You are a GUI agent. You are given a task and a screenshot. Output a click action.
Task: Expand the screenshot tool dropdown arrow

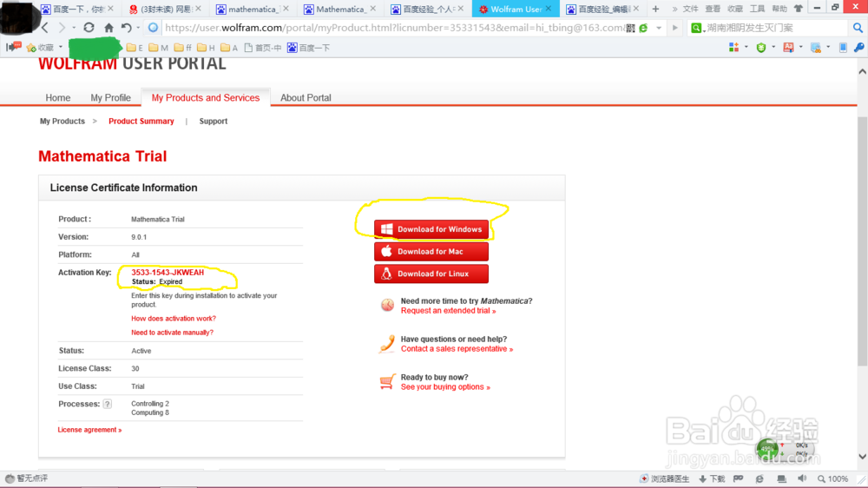[800, 48]
